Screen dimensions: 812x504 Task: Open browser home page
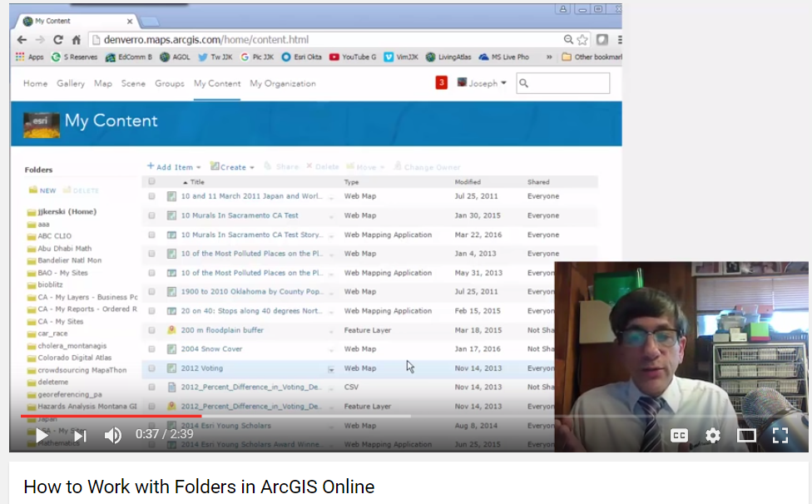tap(77, 40)
